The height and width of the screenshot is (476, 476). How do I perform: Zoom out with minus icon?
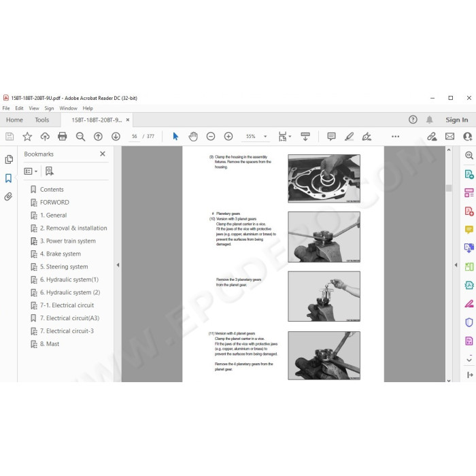[x=211, y=137]
